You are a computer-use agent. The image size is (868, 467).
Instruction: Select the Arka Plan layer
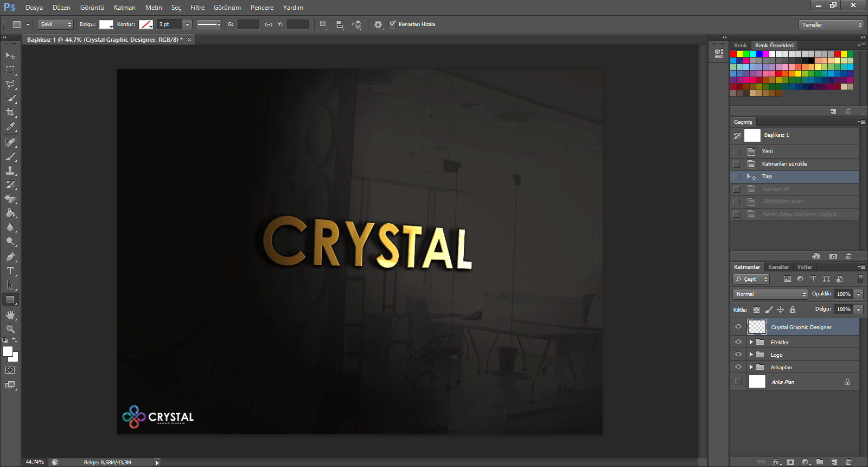(794, 382)
